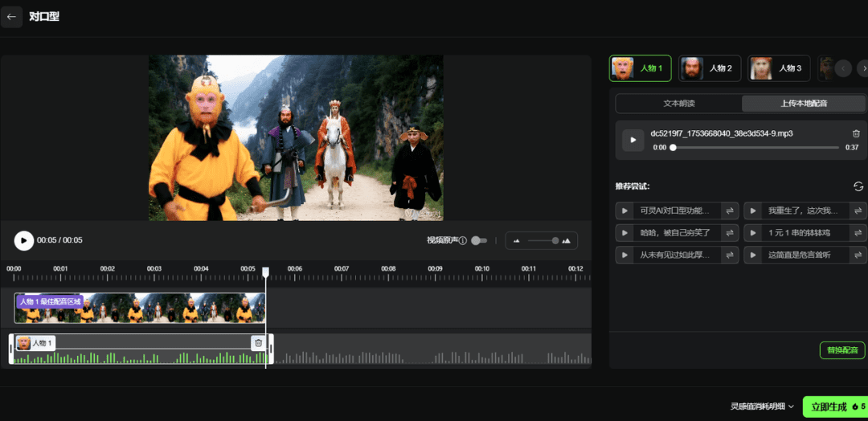Select 人物 3 character tab
This screenshot has width=868, height=421.
(x=779, y=68)
